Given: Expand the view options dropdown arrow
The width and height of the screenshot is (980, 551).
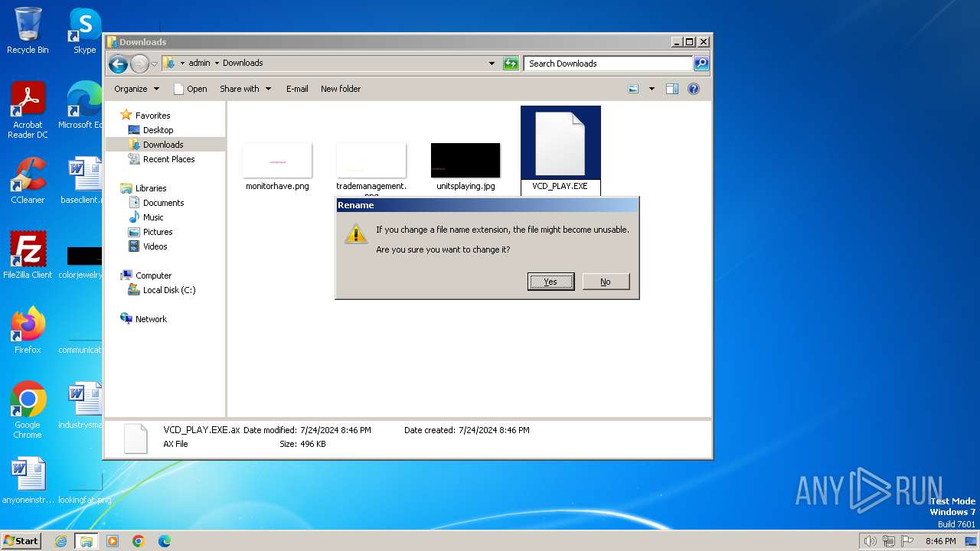Looking at the screenshot, I should point(652,89).
